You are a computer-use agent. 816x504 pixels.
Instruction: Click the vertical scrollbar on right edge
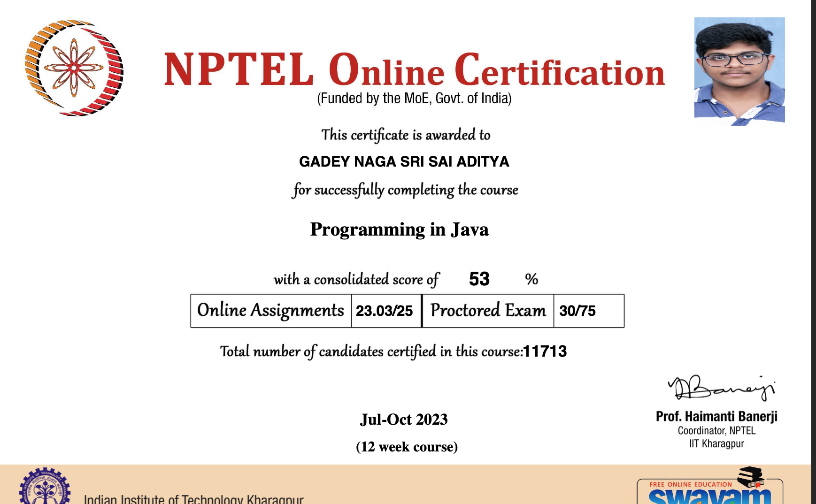814,252
